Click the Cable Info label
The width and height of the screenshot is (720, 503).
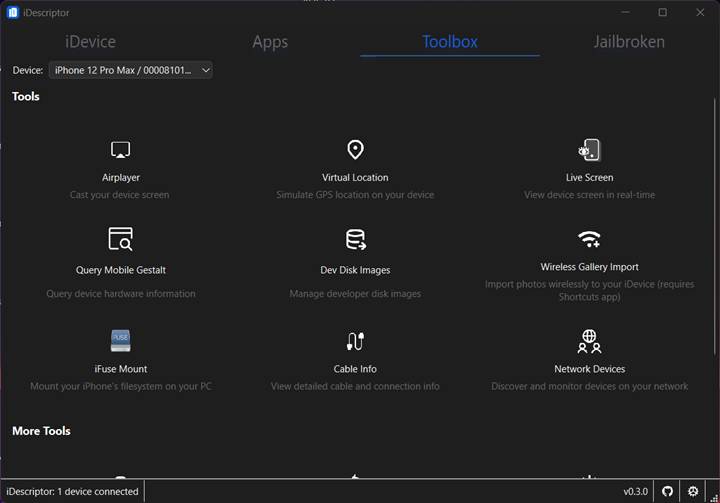[355, 369]
